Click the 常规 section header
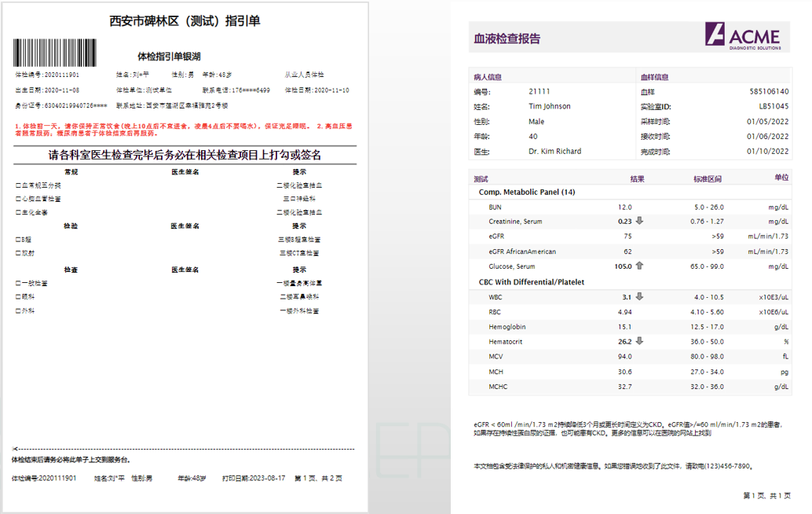Viewport: 812px width, 514px height. pos(71,172)
